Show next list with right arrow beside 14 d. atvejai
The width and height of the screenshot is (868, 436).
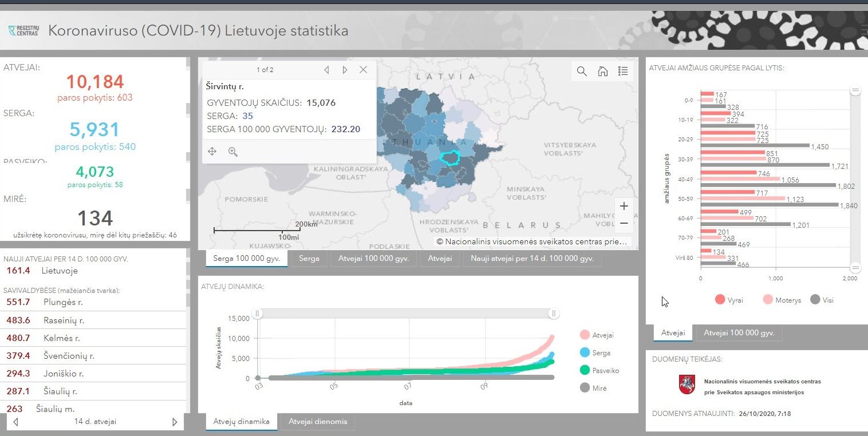point(175,422)
